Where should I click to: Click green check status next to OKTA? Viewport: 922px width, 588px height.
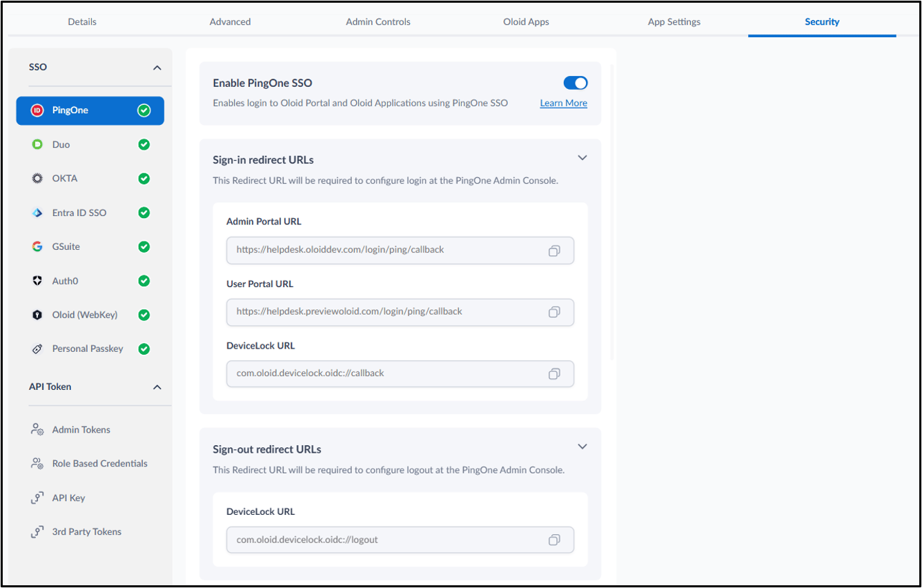[x=144, y=178]
